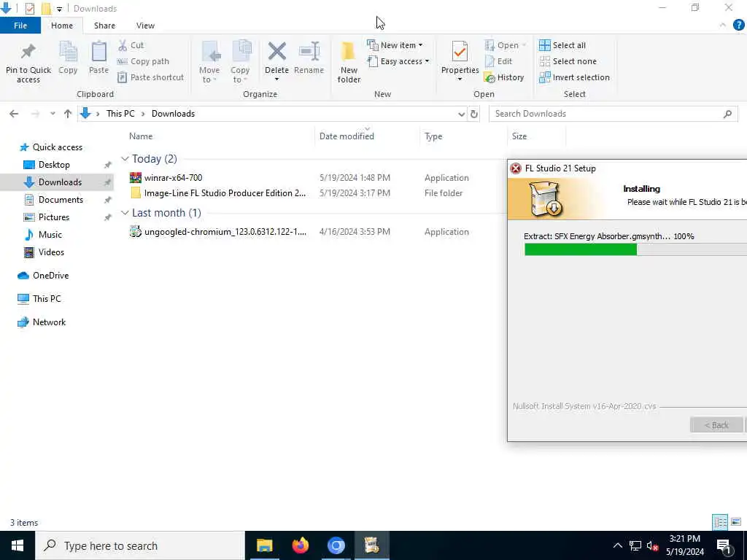Switch to the Share ribbon tab
This screenshot has width=747, height=560.
[104, 26]
